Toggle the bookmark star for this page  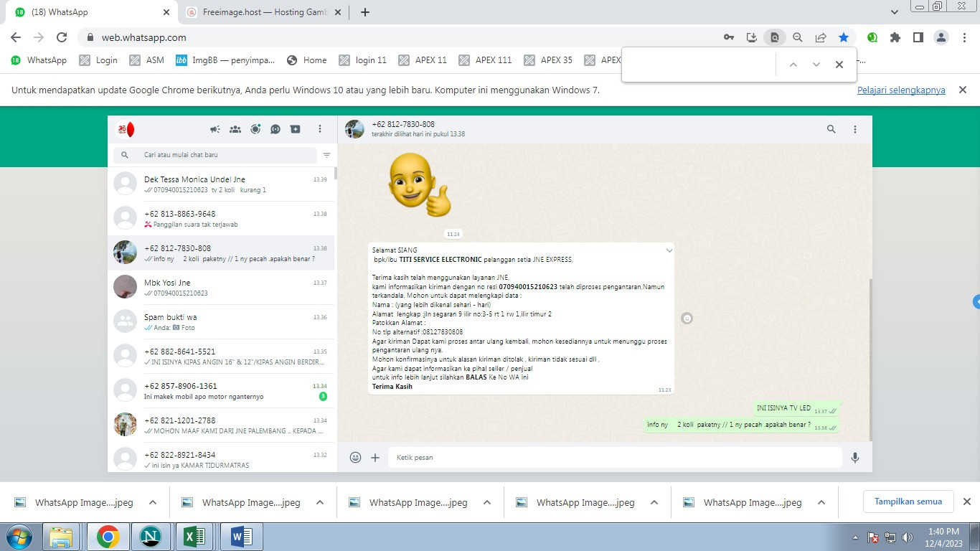tap(844, 37)
